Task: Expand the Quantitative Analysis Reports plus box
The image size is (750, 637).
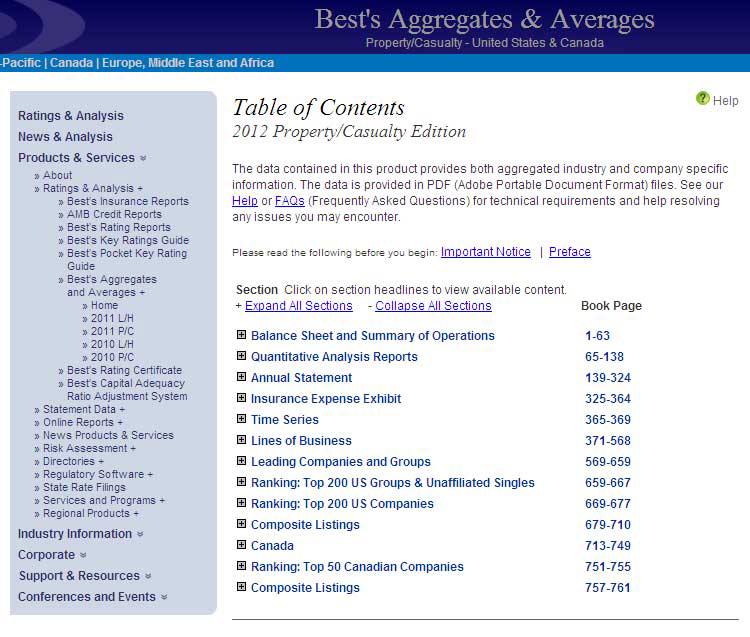Action: coord(242,356)
